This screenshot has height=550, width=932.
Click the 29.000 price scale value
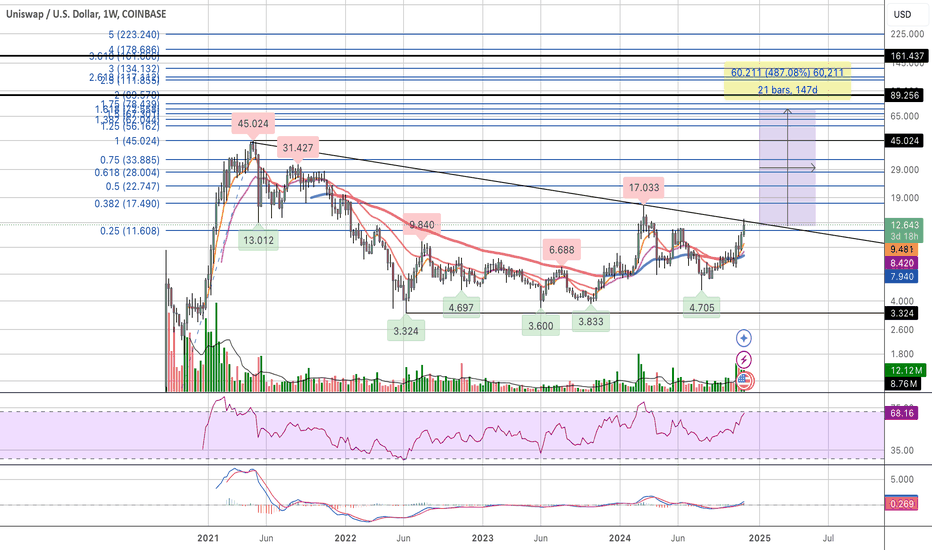(905, 170)
